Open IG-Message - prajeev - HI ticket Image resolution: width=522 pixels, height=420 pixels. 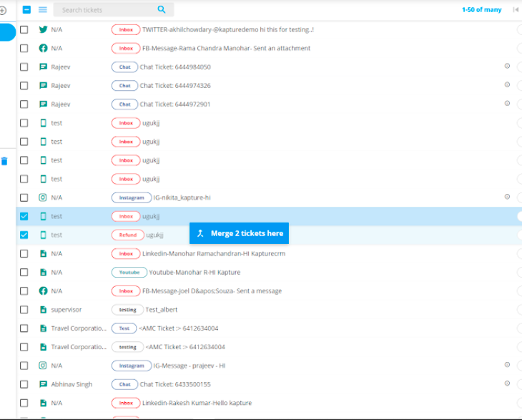coord(189,366)
